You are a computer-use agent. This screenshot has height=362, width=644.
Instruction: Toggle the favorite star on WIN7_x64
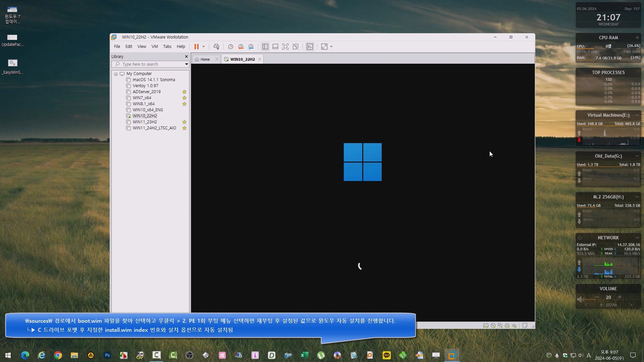[x=184, y=98]
